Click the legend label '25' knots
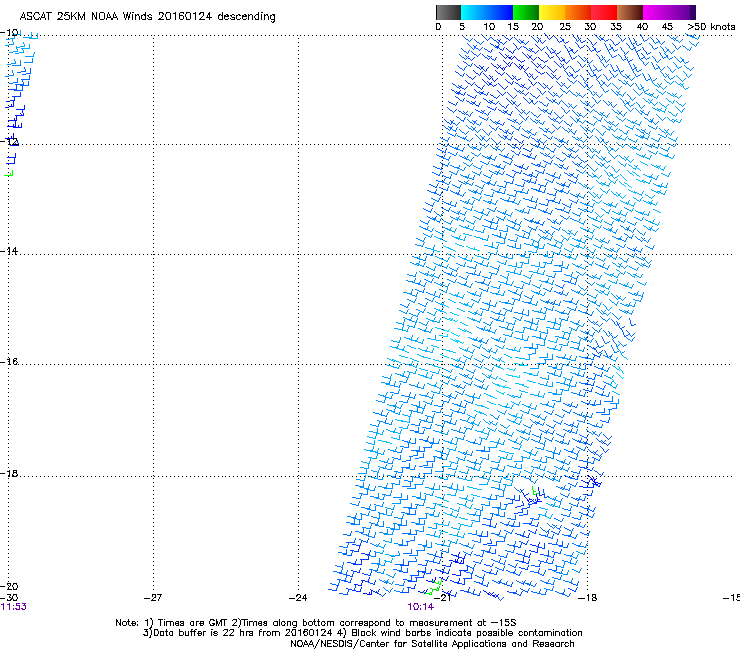The height and width of the screenshot is (650, 740). point(564,27)
